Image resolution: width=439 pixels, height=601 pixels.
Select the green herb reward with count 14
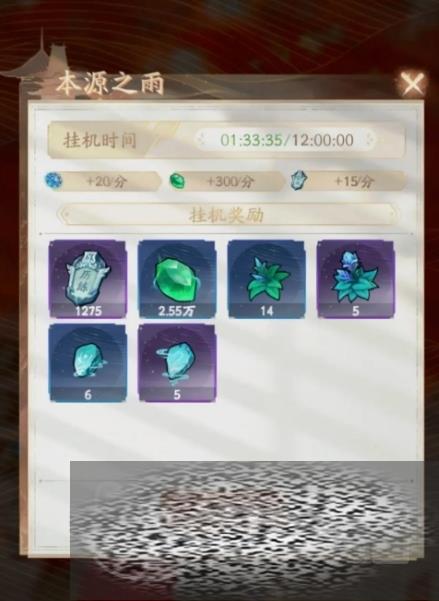pos(266,279)
